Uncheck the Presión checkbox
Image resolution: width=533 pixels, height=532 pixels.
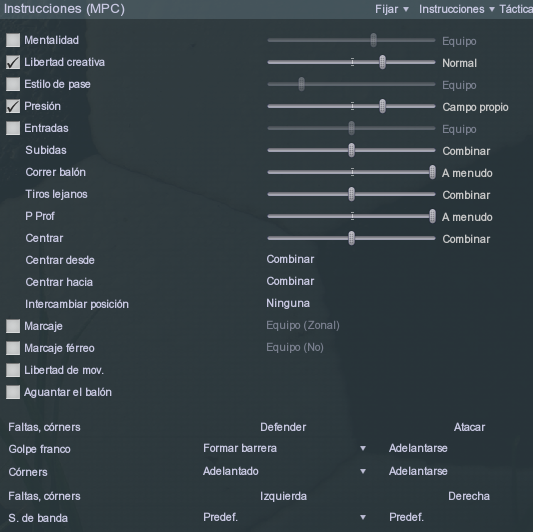click(13, 106)
